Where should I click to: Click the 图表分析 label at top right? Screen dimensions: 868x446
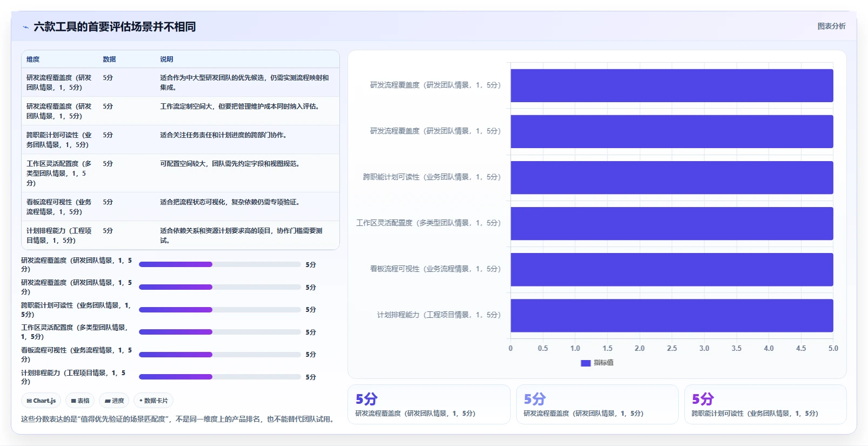coord(831,26)
